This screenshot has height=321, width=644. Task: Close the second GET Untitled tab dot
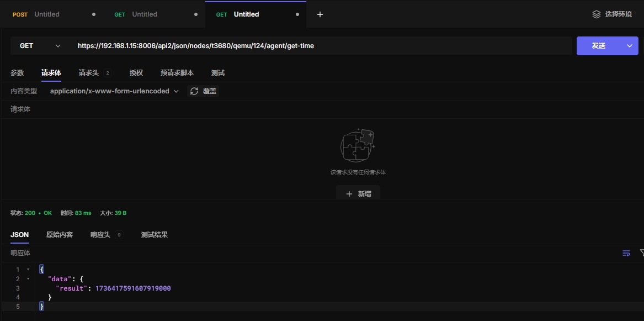pyautogui.click(x=196, y=14)
